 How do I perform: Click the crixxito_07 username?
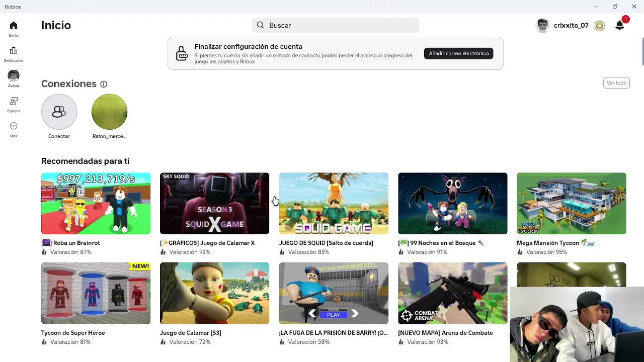coord(571,26)
